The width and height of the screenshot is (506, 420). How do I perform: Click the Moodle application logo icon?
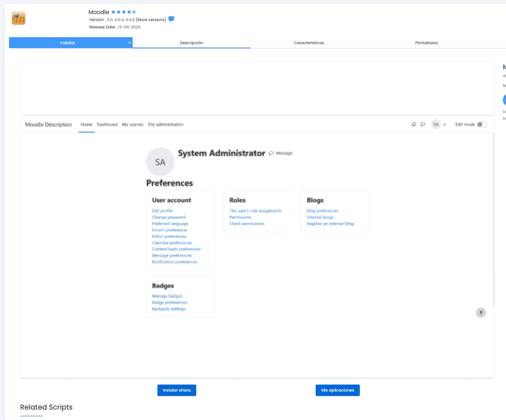point(19,18)
